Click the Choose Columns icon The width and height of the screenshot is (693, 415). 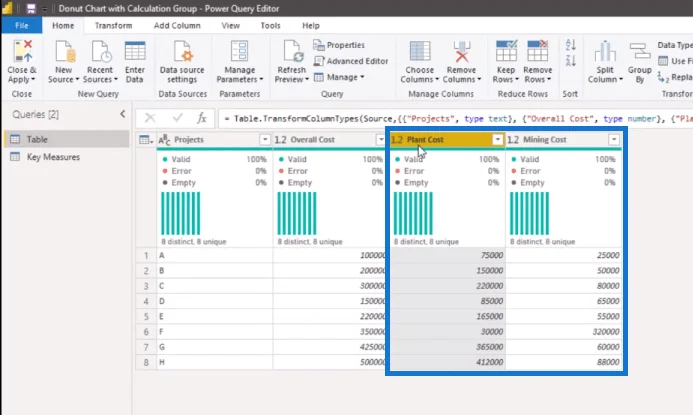click(419, 51)
